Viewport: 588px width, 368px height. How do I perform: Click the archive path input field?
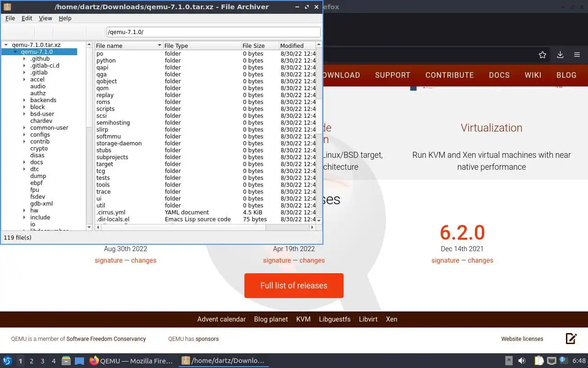point(213,32)
